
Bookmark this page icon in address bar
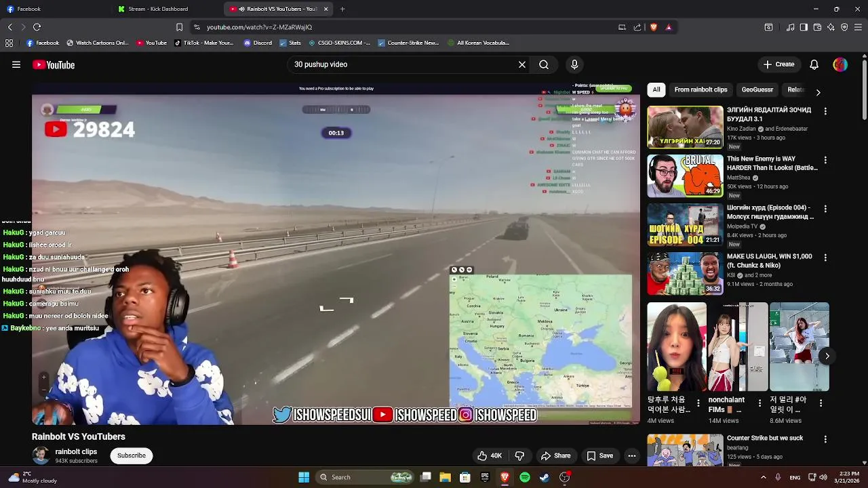[x=179, y=27]
